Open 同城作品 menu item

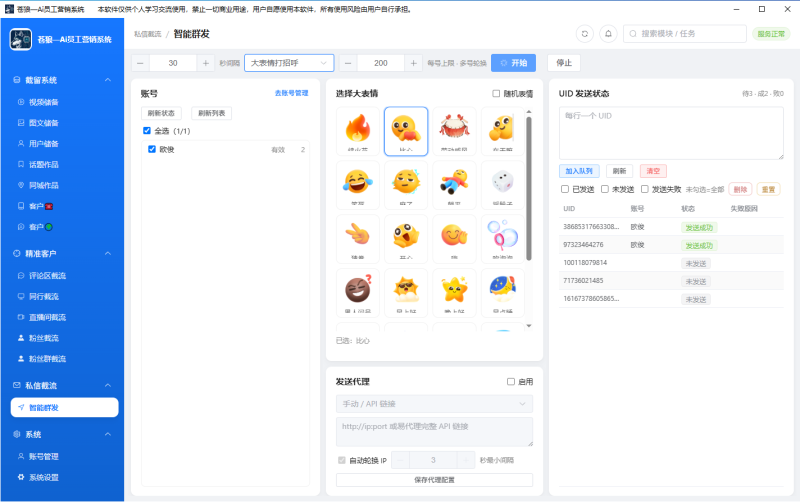tap(43, 185)
